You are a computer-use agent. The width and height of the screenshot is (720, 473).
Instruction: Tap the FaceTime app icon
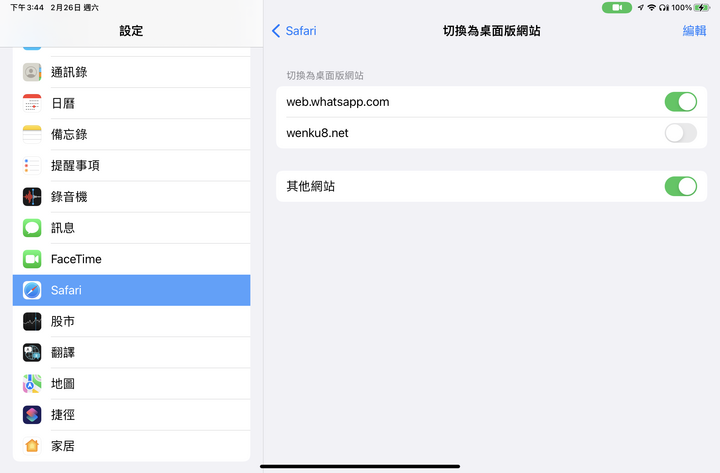(32, 259)
